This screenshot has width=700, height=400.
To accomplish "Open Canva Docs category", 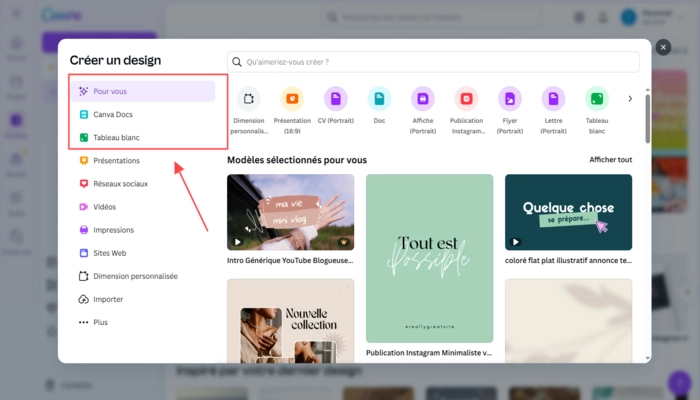I will point(143,114).
